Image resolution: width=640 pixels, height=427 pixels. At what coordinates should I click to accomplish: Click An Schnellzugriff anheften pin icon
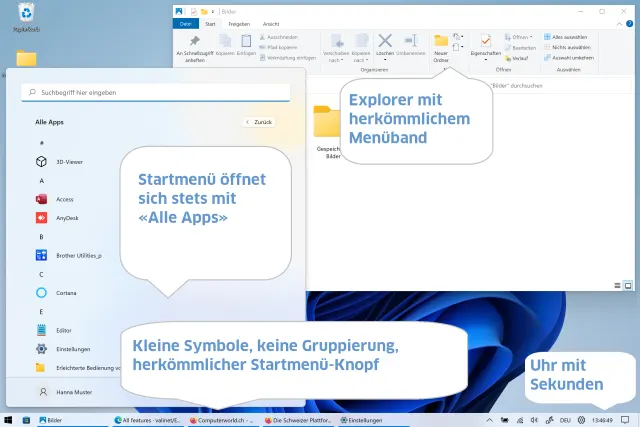click(195, 41)
